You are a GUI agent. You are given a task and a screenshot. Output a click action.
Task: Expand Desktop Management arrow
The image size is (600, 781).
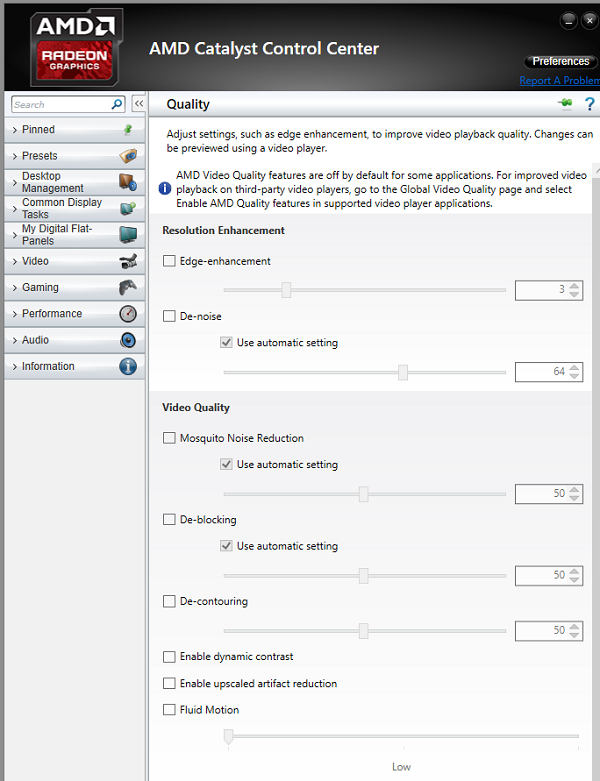(14, 183)
